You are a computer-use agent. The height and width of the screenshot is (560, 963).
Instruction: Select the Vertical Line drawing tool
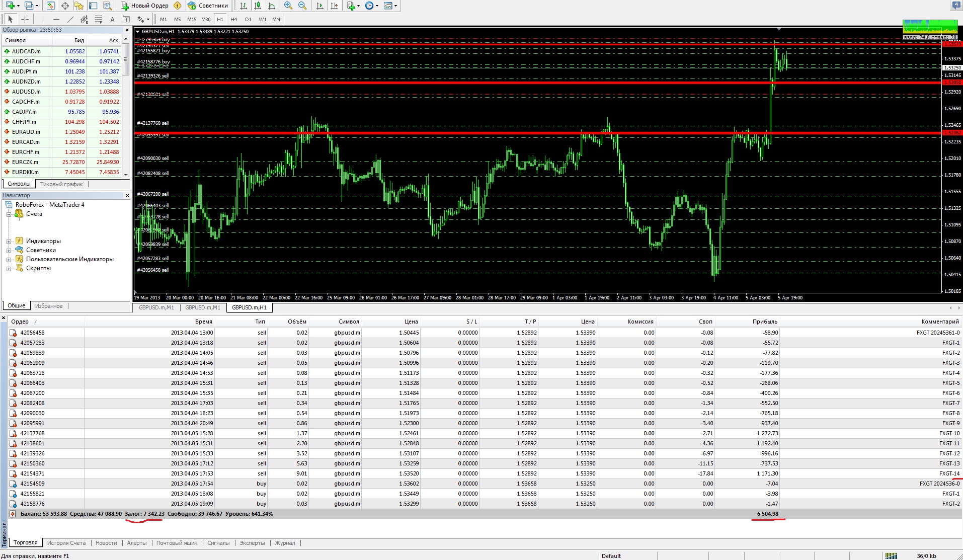tap(42, 19)
